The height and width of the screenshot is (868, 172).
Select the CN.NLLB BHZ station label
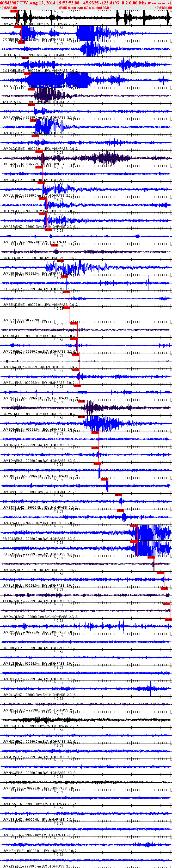coord(40,258)
